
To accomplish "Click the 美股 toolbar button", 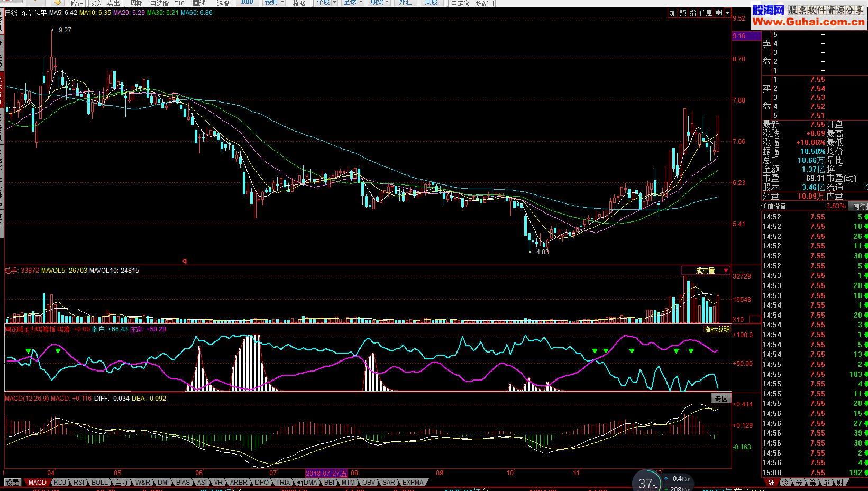I will coord(432,2).
